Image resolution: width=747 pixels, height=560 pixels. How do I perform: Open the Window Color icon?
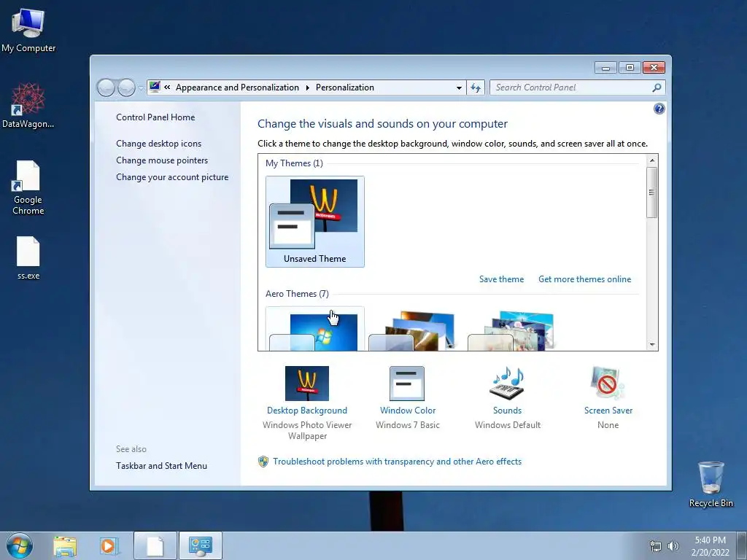[x=407, y=384]
